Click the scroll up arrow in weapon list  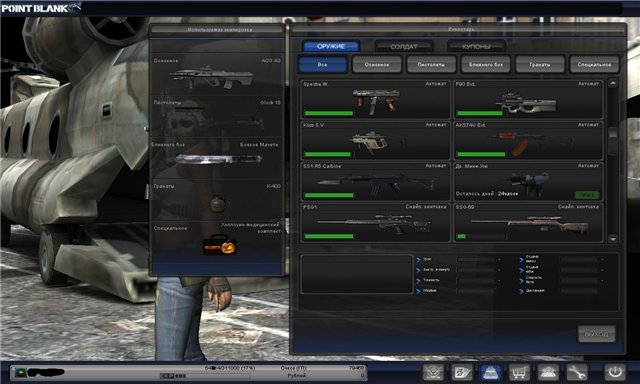613,83
